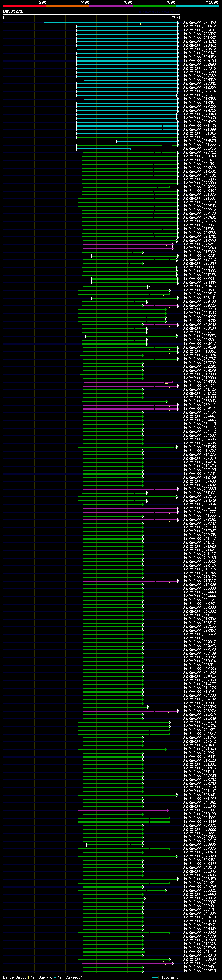
Task: Select label UniRef100_A9NKM0
Action: pos(199,321)
